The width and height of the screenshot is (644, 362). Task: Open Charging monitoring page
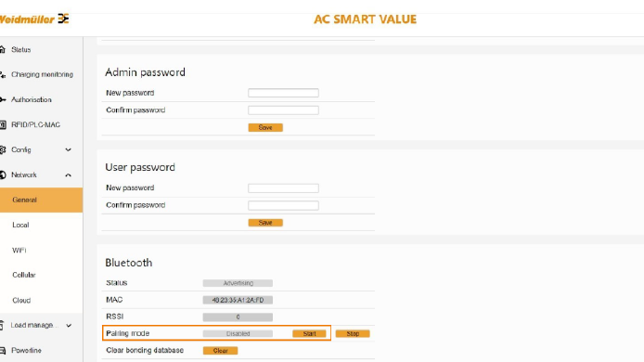42,75
